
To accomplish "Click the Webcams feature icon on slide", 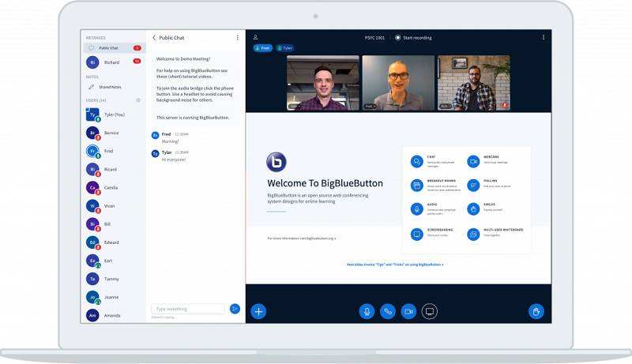I will click(x=473, y=161).
